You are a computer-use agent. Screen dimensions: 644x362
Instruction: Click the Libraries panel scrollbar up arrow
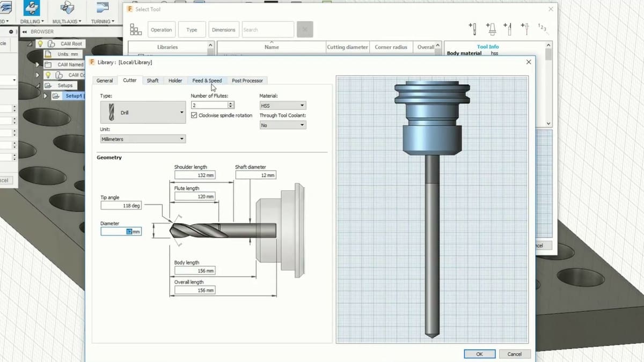[x=210, y=46]
